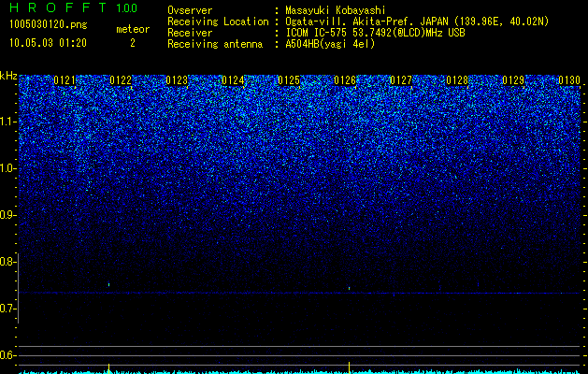The height and width of the screenshot is (374, 588).
Task: Click the 0.8 kHz axis label
Action: [x=7, y=262]
